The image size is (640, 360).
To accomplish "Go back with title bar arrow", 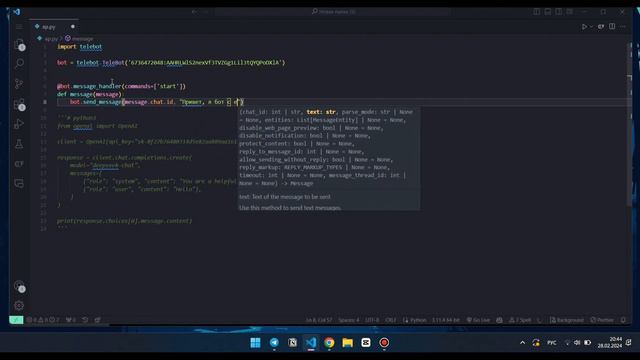I will [x=195, y=12].
